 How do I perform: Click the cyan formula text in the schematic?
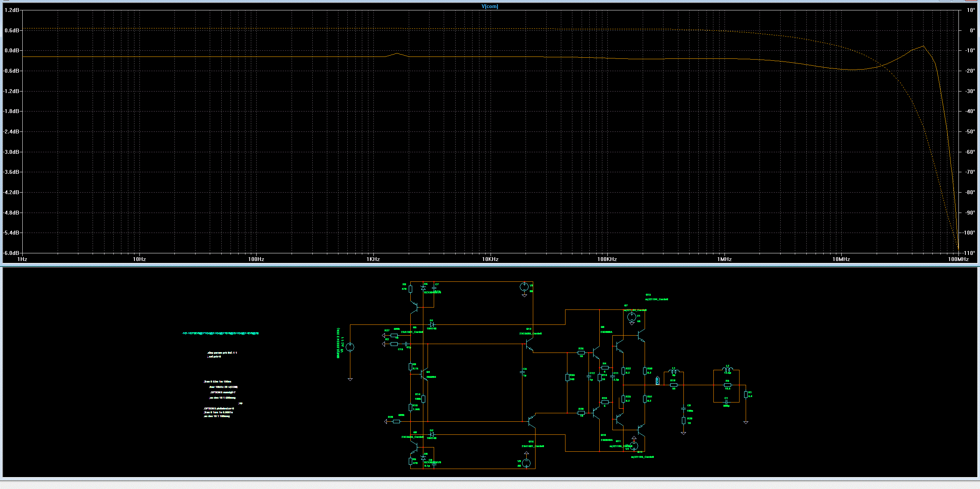coord(220,333)
